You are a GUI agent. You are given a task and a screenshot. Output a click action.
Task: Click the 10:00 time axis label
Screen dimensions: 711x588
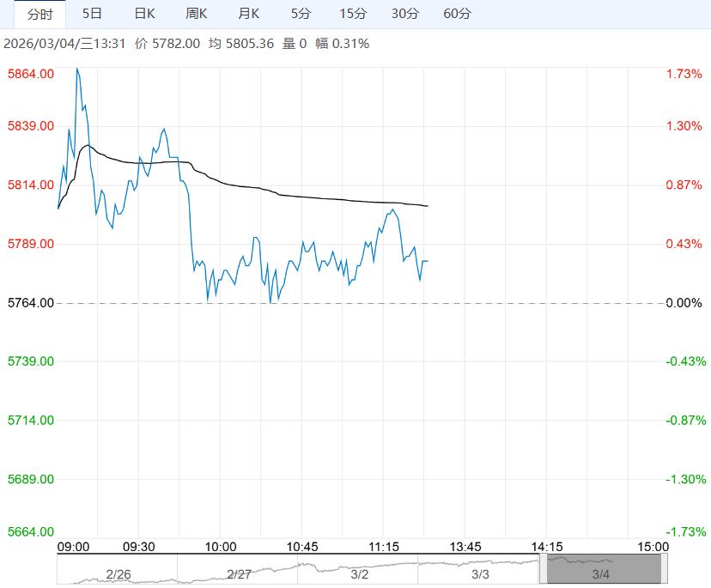coord(221,547)
